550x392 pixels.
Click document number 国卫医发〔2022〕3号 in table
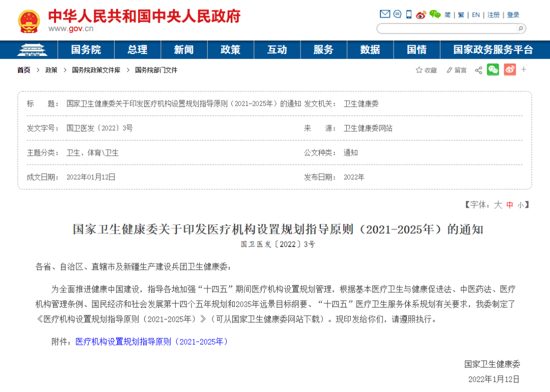tap(100, 128)
